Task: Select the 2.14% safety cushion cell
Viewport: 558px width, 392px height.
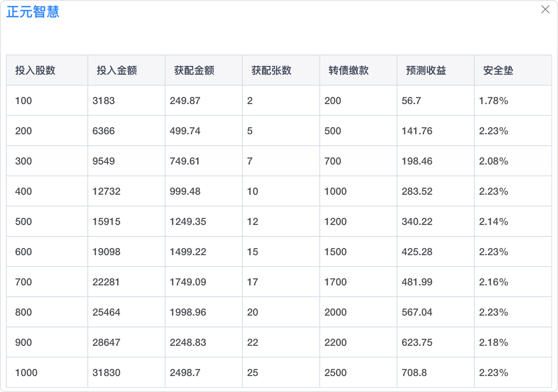Action: coord(494,222)
